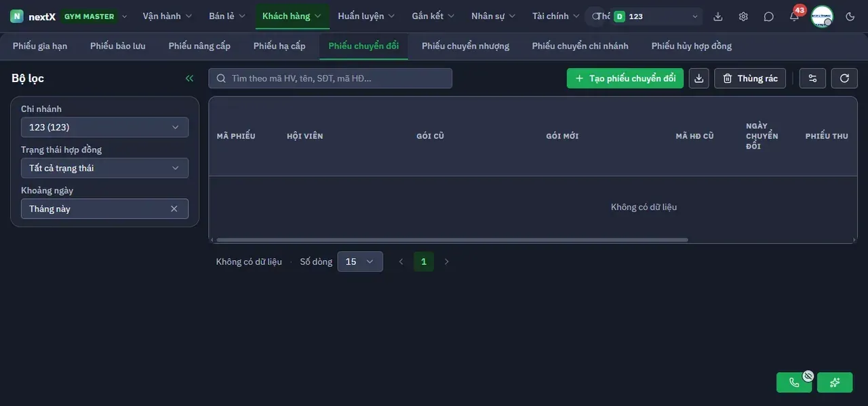Click the nextX logo icon
868x406 pixels.
tap(17, 16)
